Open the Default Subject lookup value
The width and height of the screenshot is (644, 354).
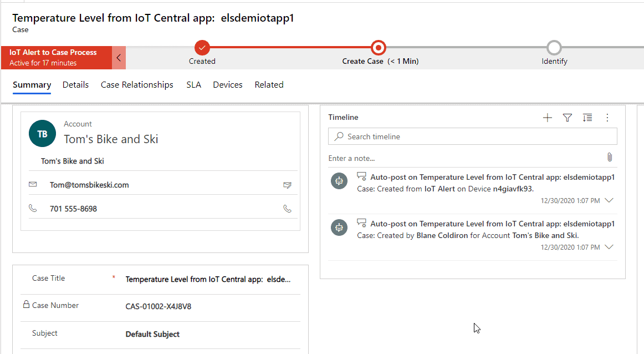[x=152, y=334]
